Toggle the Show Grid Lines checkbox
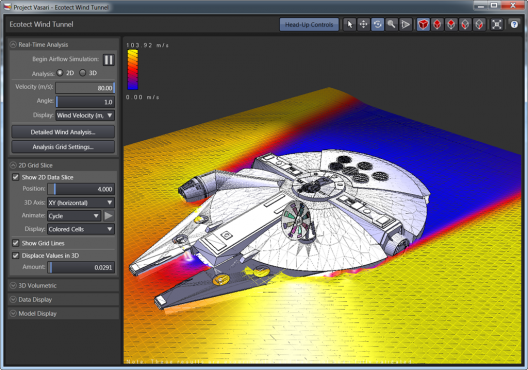The image size is (528, 370). pyautogui.click(x=15, y=243)
